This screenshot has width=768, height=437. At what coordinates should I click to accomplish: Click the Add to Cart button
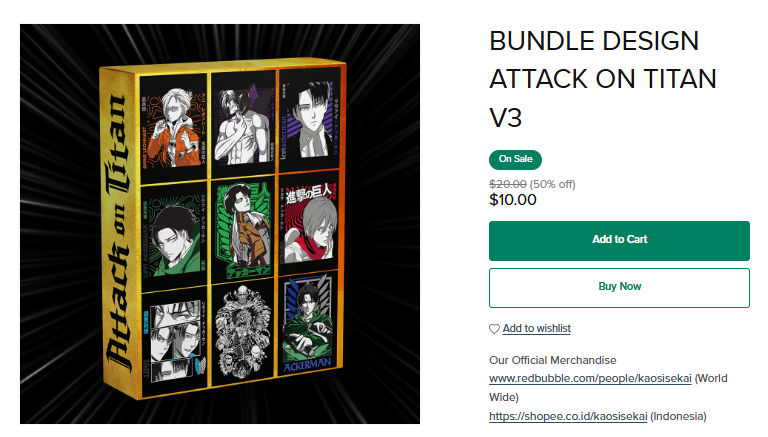click(x=619, y=241)
